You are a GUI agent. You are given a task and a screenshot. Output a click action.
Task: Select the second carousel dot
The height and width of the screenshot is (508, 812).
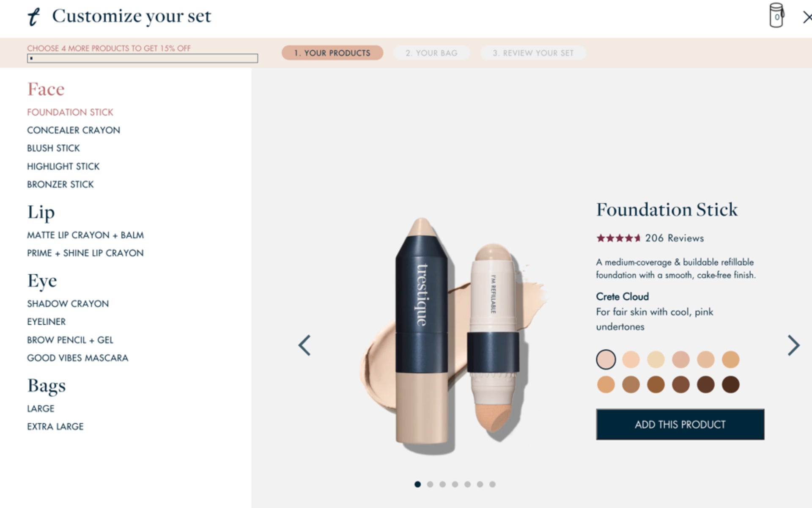[x=430, y=484]
